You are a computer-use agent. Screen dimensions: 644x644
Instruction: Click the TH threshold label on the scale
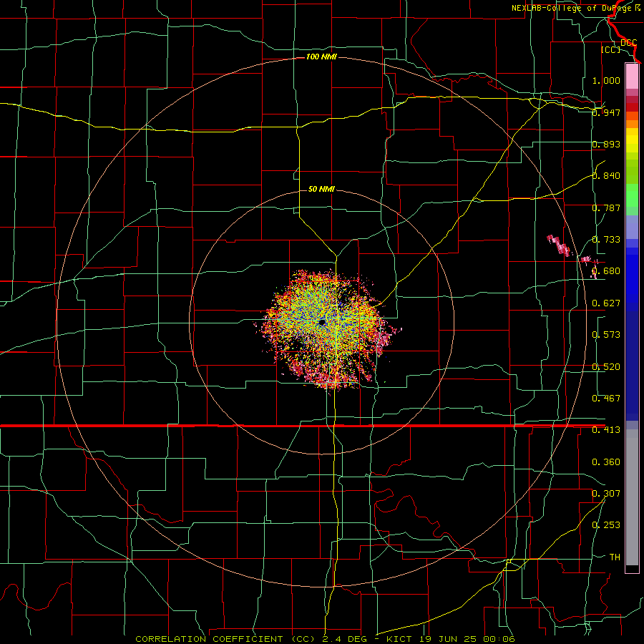tap(615, 557)
